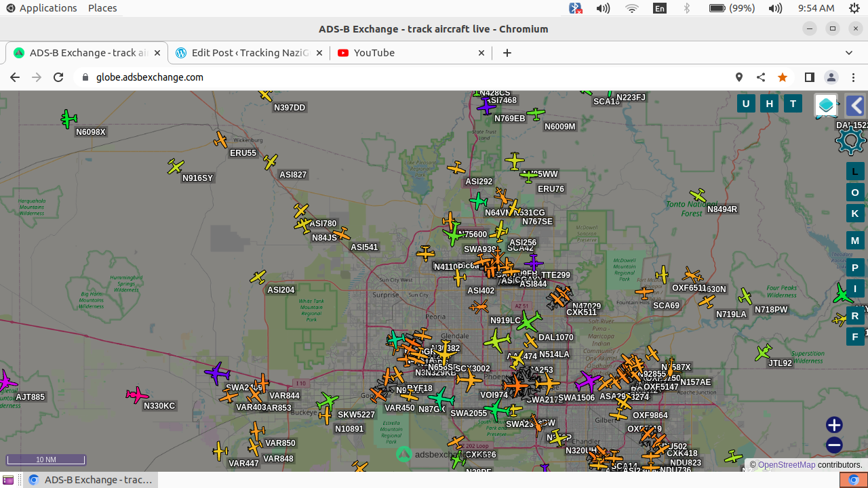Open the system power menu icon

pos(854,8)
